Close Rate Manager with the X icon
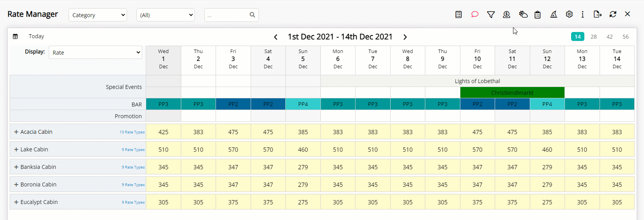 pos(627,14)
